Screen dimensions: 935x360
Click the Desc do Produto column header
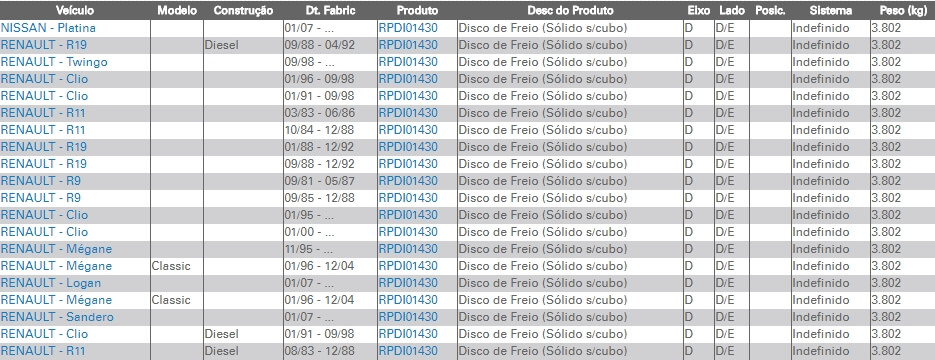570,11
